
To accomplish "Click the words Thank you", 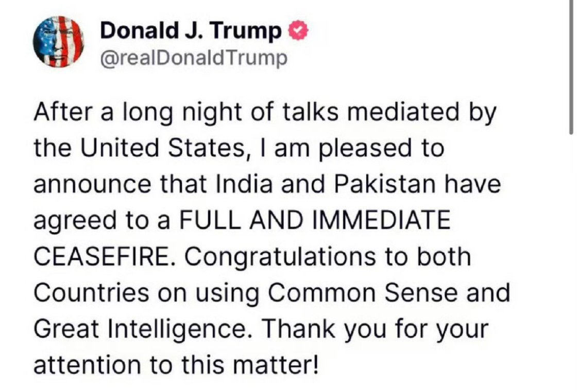I will click(x=325, y=329).
